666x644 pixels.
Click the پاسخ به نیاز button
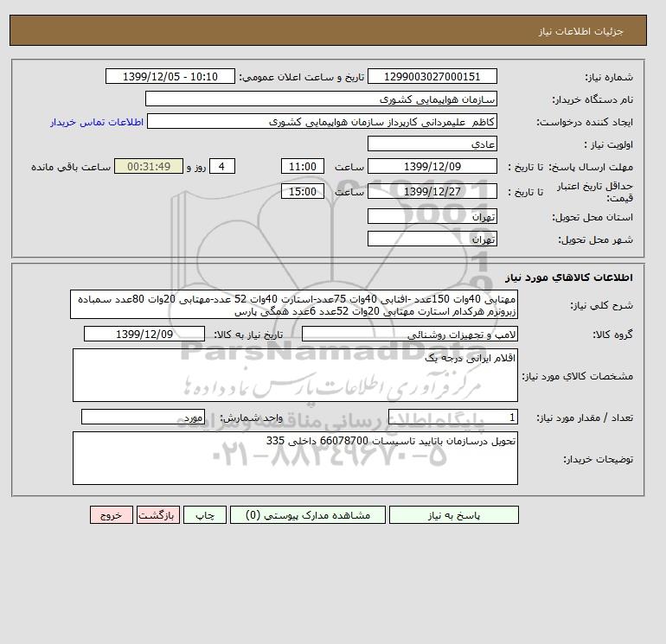click(453, 515)
